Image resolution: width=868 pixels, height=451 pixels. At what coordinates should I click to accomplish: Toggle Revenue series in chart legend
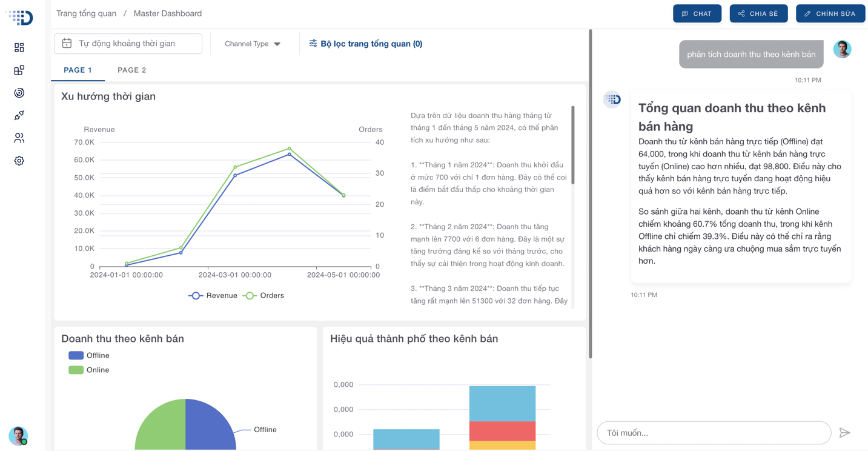point(213,296)
